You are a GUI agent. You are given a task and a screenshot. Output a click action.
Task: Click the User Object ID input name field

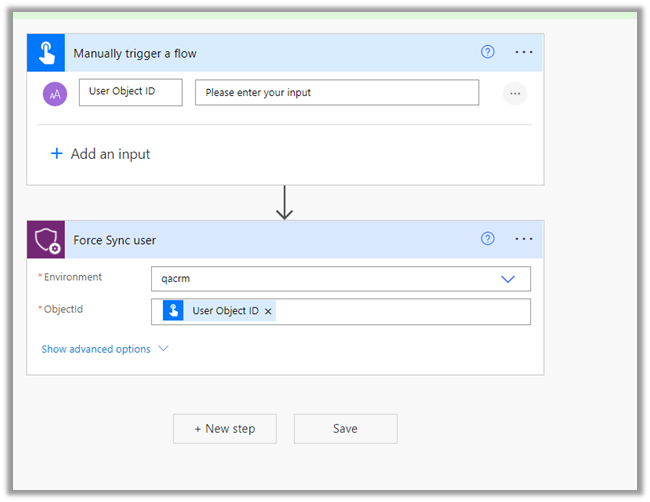tap(130, 93)
